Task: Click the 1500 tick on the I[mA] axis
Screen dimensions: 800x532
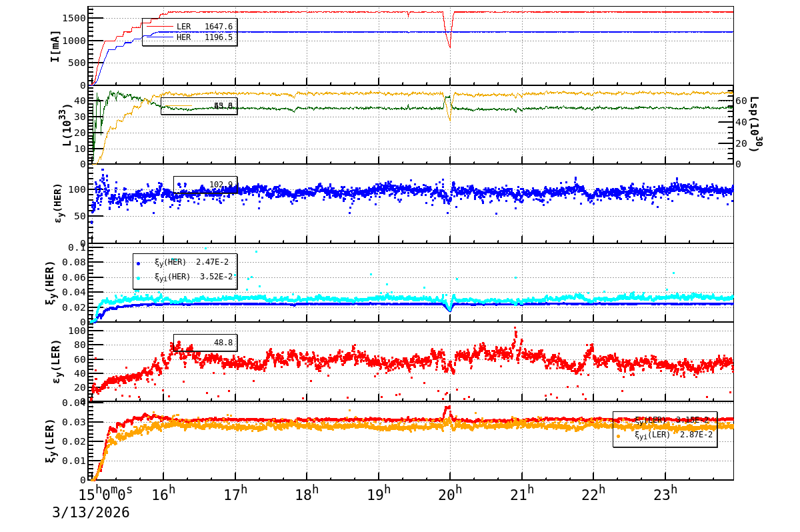Action: click(74, 18)
